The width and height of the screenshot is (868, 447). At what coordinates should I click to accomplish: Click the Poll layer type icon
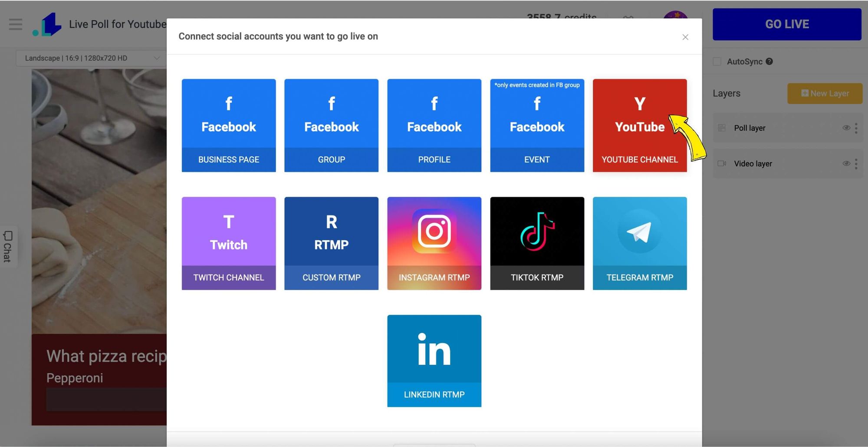(722, 128)
